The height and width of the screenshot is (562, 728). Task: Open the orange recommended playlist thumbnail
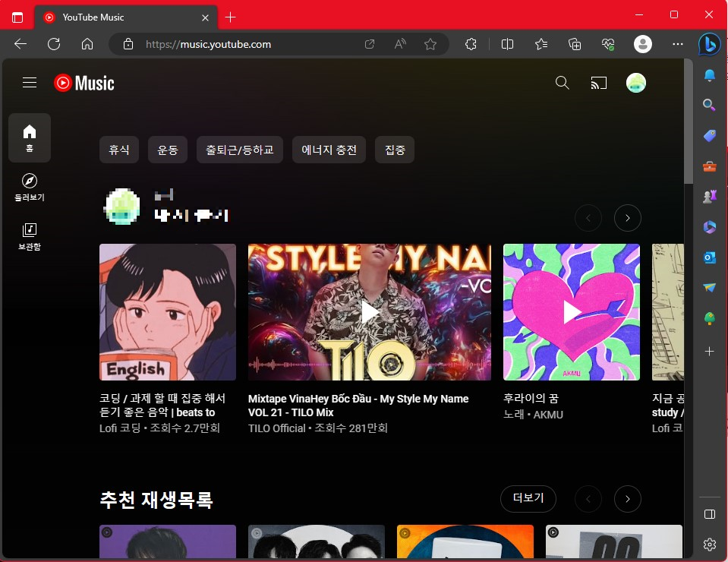tap(465, 541)
